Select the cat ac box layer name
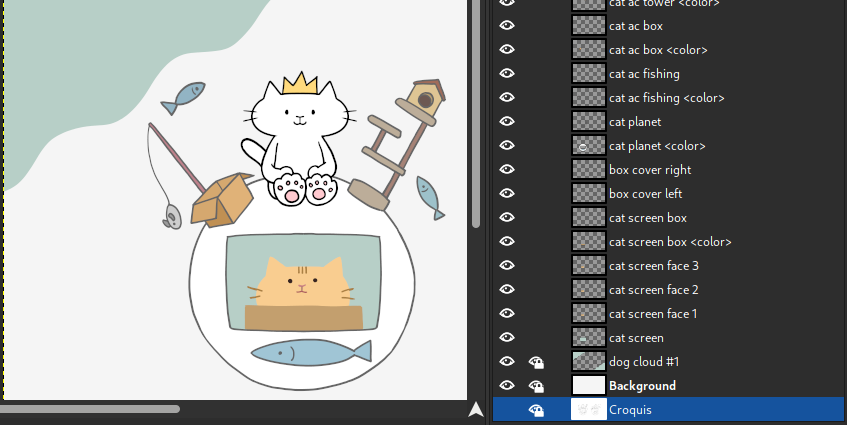Viewport: 847px width, 425px height. (x=635, y=26)
